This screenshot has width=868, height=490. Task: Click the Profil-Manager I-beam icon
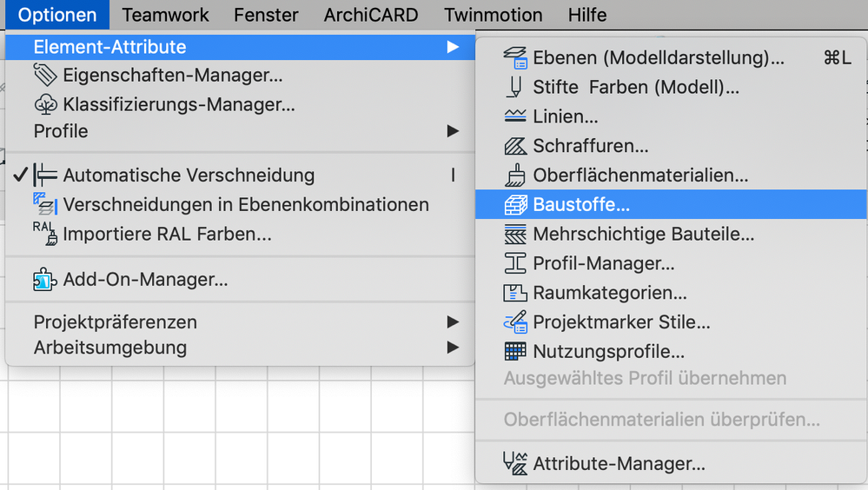[515, 263]
